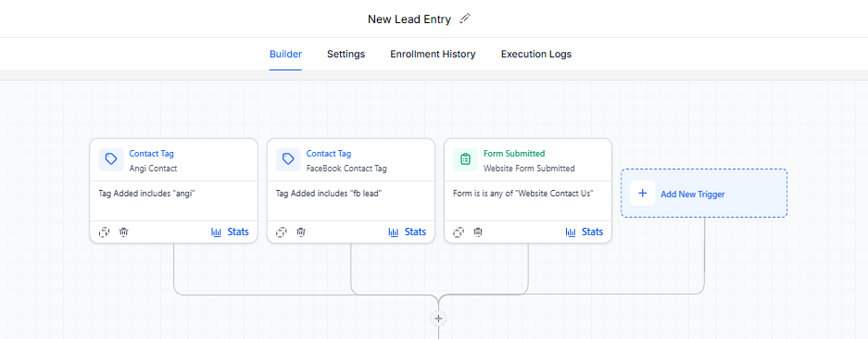Viewport: 868px width, 339px height.
Task: Click tag icon on FaceBook Contact Tag trigger
Action: click(288, 159)
